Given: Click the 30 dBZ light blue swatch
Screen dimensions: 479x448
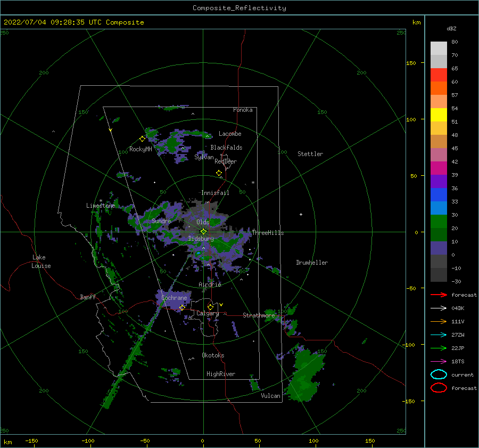Looking at the screenshot, I should click(439, 208).
